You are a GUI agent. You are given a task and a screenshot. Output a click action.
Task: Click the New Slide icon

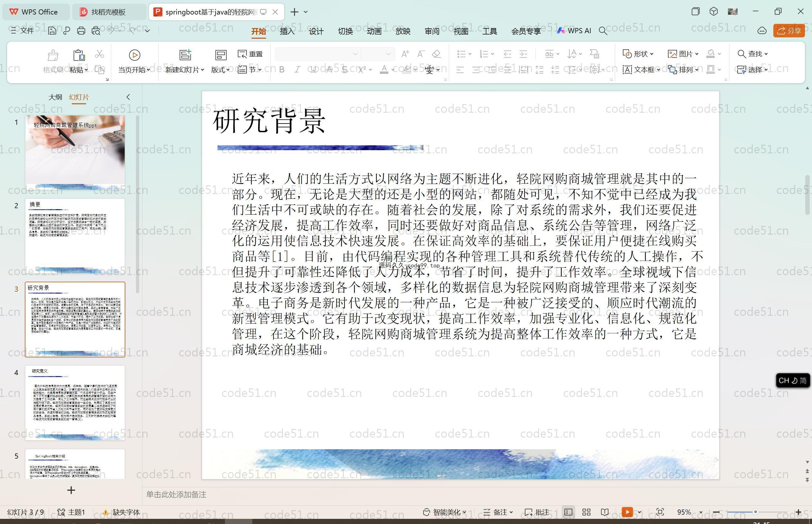pos(185,55)
